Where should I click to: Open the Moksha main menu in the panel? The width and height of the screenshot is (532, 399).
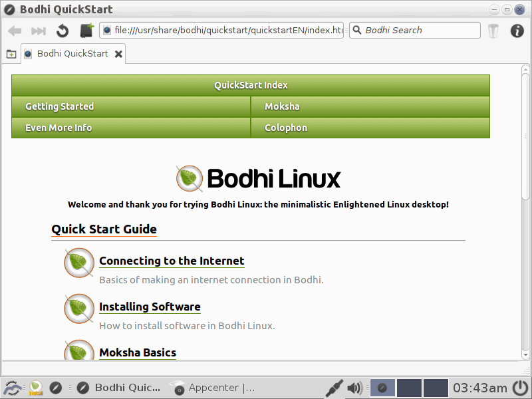(x=12, y=388)
